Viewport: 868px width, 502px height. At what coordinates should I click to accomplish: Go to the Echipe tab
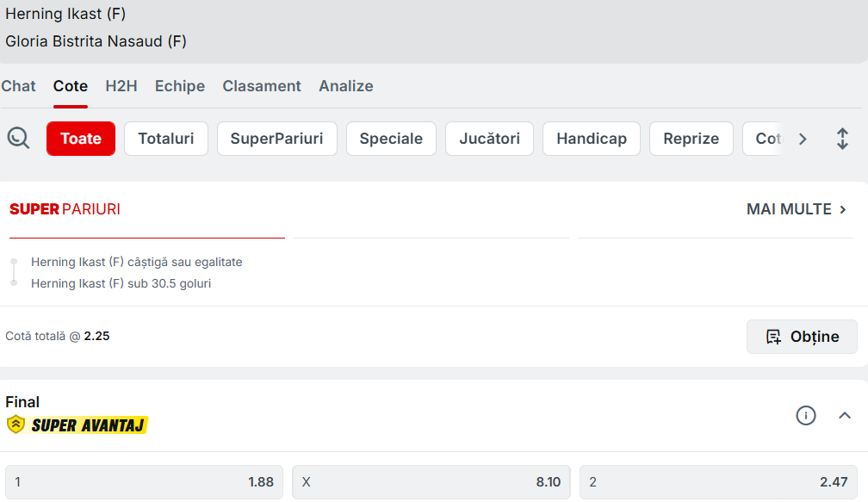click(180, 86)
